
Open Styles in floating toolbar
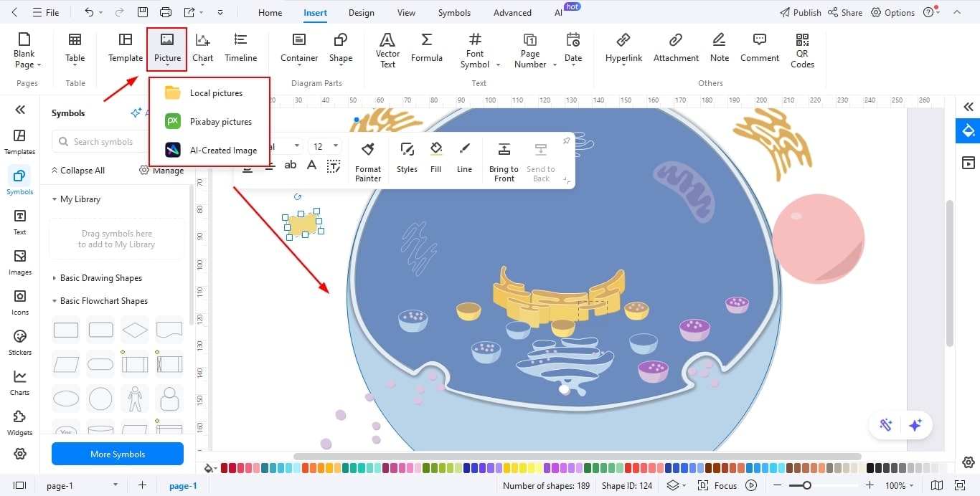click(x=407, y=158)
